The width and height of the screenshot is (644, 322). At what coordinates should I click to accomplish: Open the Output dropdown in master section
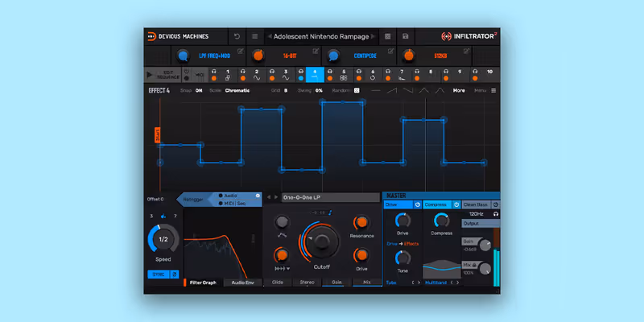(481, 224)
